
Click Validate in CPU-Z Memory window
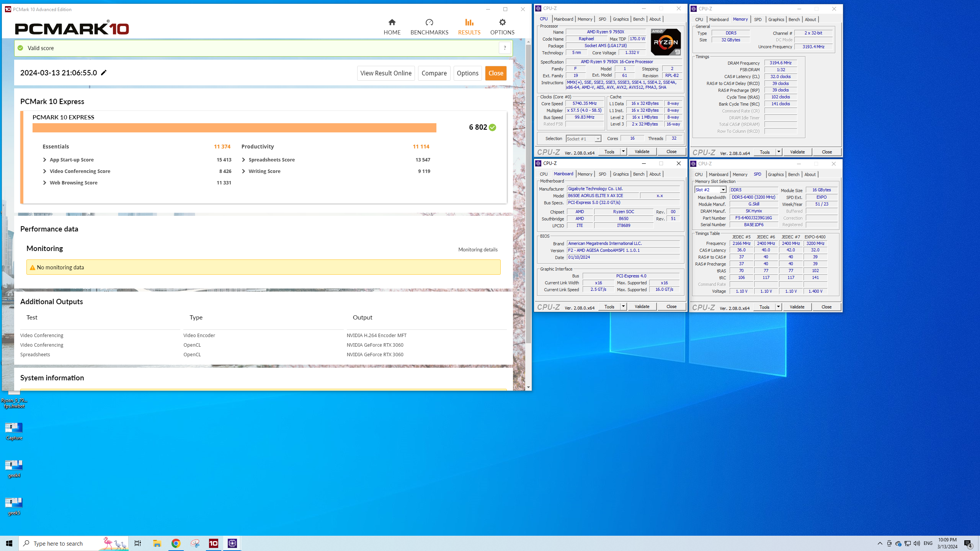pos(797,152)
